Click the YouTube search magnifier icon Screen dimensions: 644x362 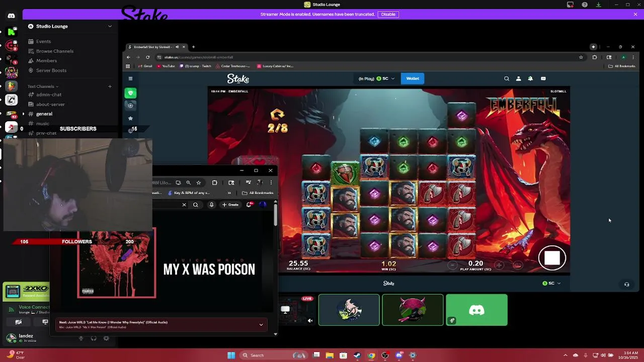[x=195, y=205]
